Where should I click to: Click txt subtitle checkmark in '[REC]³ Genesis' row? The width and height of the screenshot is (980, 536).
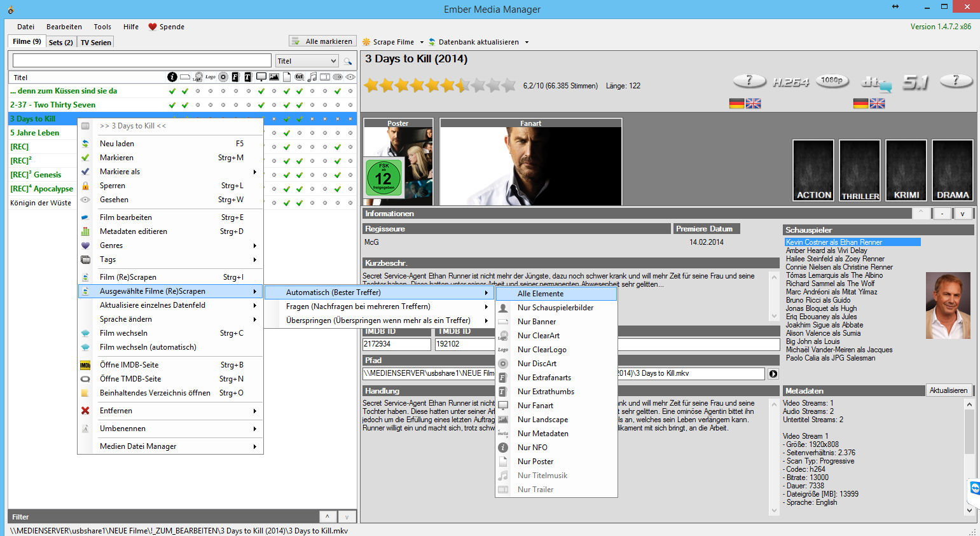coord(300,175)
